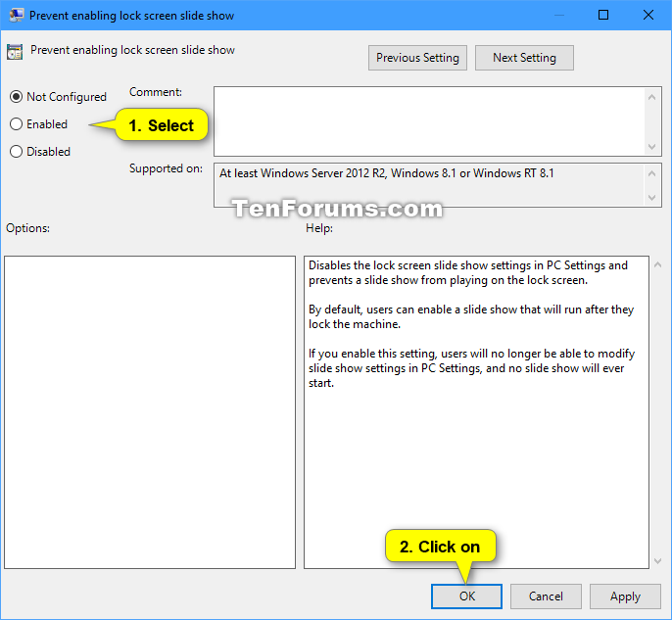Click the 'Help:' label
The height and width of the screenshot is (620, 672).
[x=319, y=228]
